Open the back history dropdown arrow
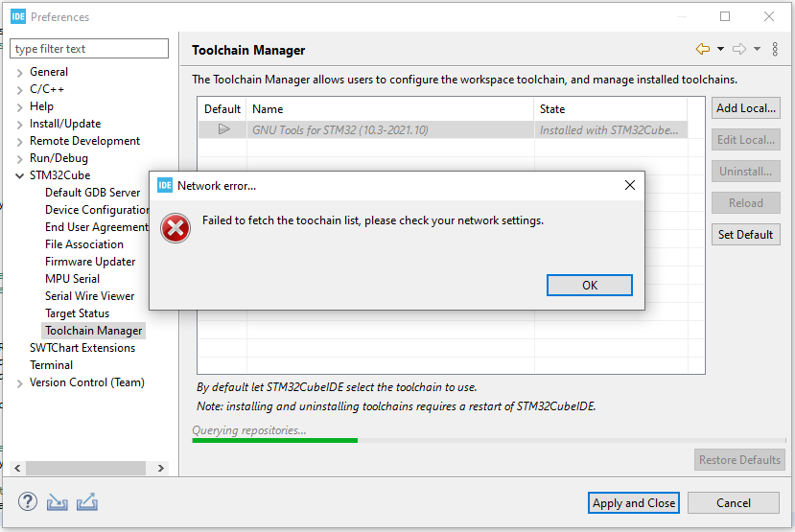795x532 pixels. point(720,49)
